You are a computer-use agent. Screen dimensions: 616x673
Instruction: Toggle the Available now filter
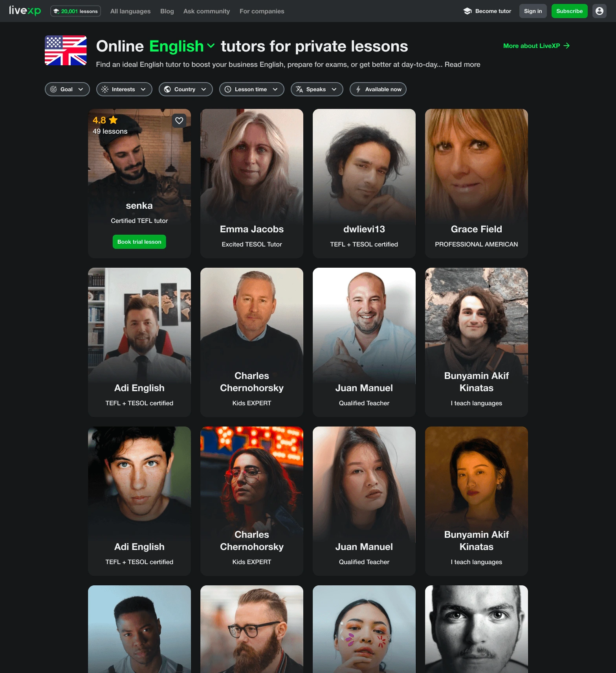click(378, 89)
